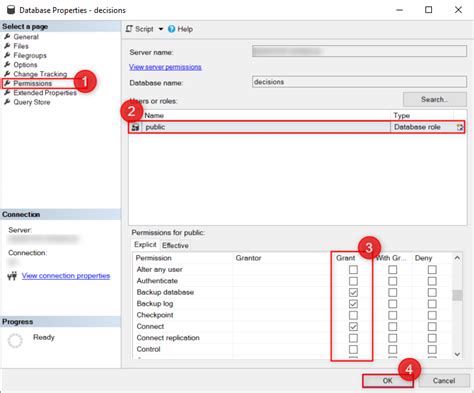Viewport: 474px width, 393px height.
Task: Click the Deny column header
Action: pos(423,258)
